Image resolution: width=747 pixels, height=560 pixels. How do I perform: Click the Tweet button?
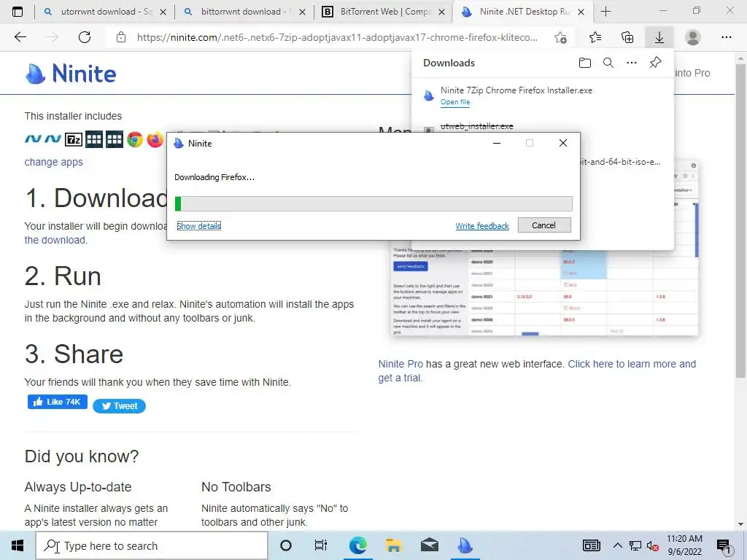pyautogui.click(x=119, y=405)
